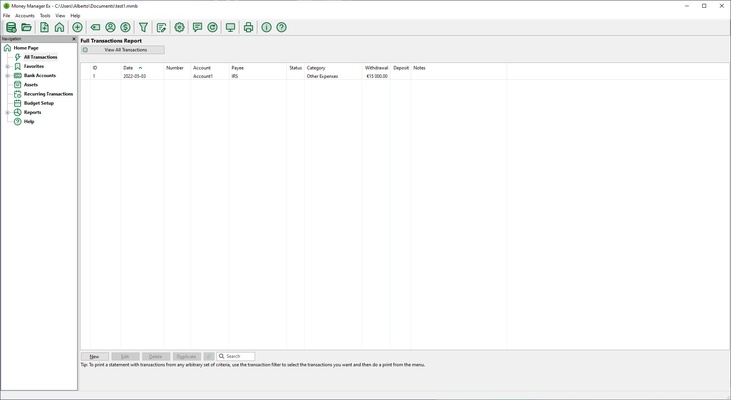Image resolution: width=731 pixels, height=400 pixels.
Task: Close the Navigation panel
Action: click(74, 39)
